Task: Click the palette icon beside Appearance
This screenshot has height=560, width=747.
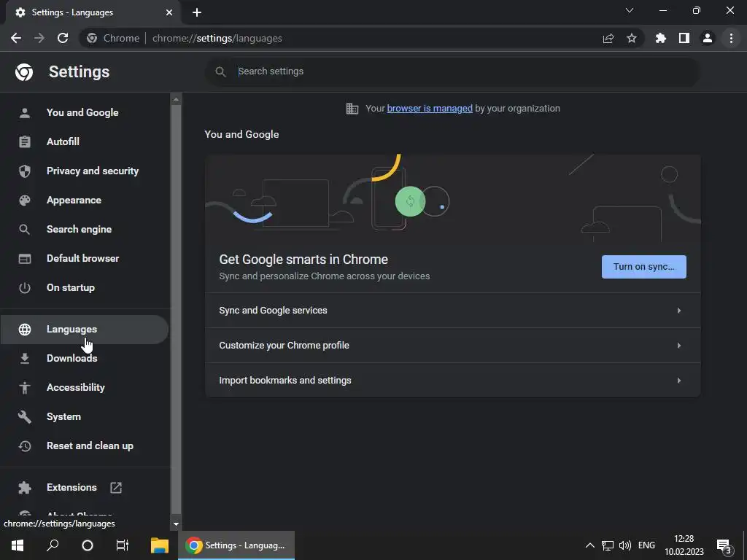Action: click(x=24, y=201)
